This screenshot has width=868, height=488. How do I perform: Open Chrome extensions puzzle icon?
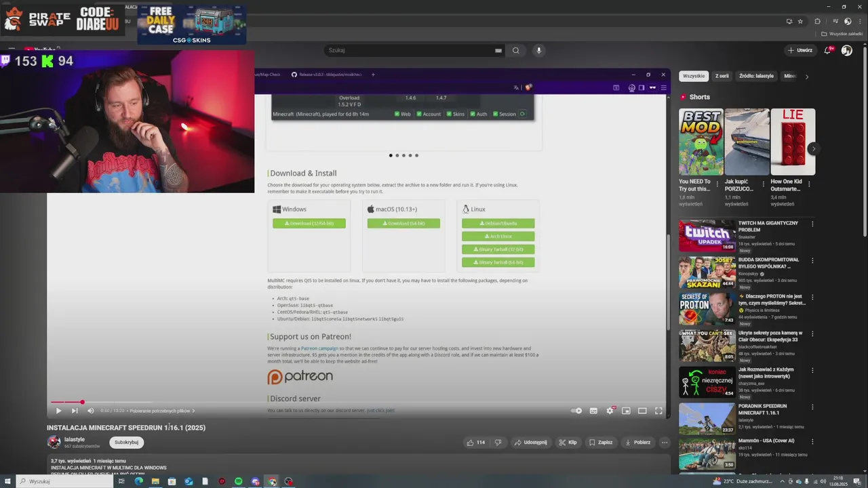[817, 21]
